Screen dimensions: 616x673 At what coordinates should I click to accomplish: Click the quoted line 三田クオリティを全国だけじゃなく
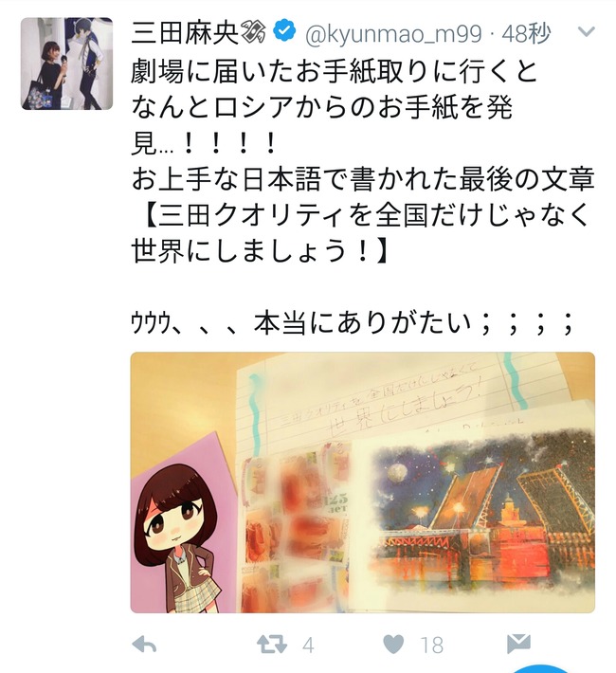(365, 214)
